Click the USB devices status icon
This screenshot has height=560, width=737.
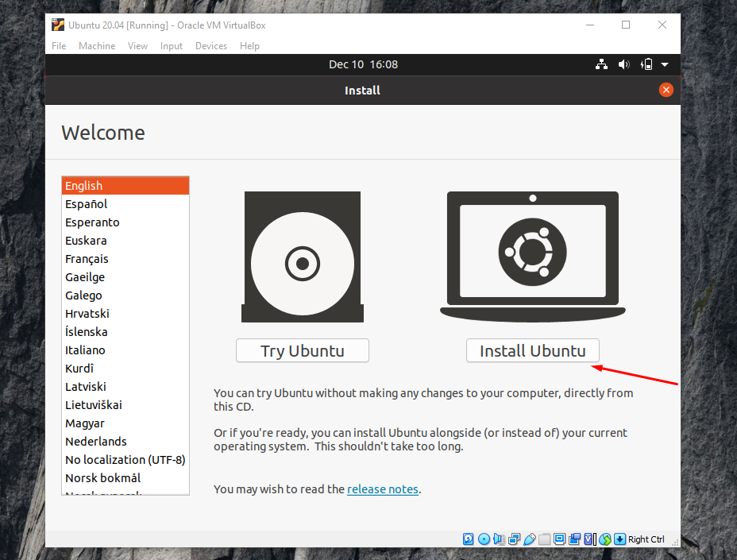pos(530,539)
